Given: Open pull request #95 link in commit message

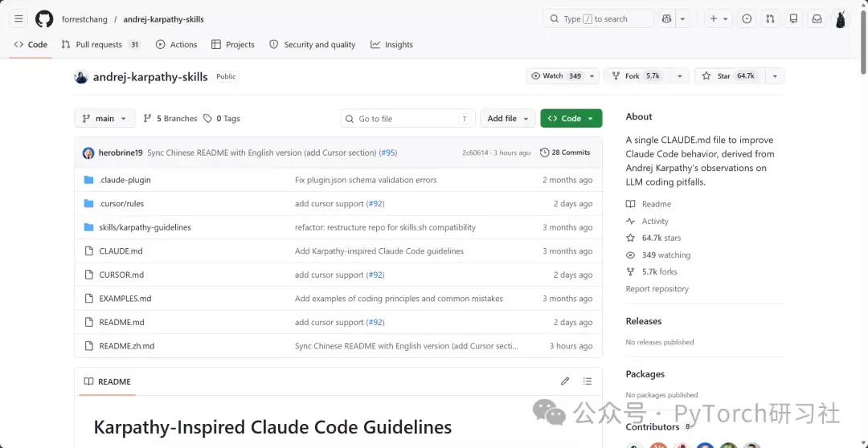Looking at the screenshot, I should pyautogui.click(x=388, y=153).
